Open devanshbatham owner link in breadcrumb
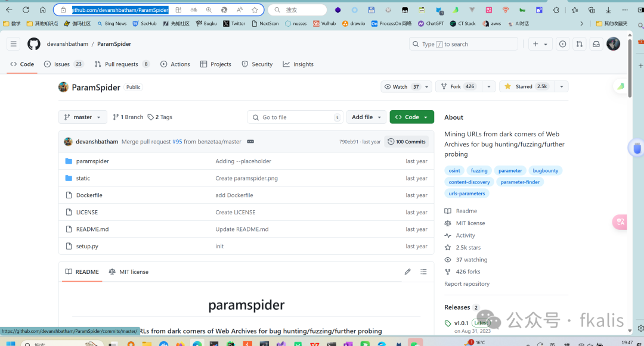The width and height of the screenshot is (644, 346). point(67,44)
